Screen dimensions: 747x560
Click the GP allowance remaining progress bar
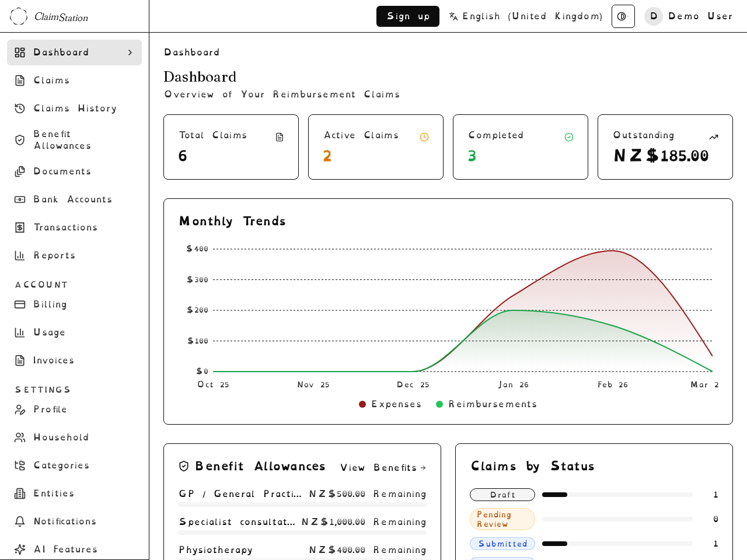(x=302, y=505)
